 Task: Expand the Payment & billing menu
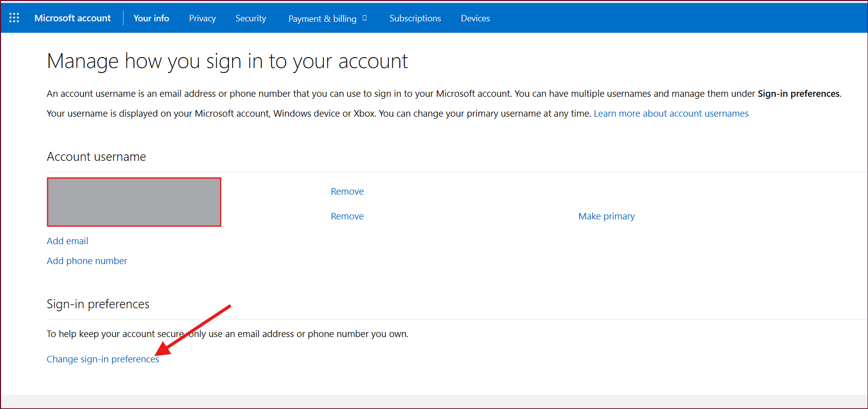(x=327, y=18)
